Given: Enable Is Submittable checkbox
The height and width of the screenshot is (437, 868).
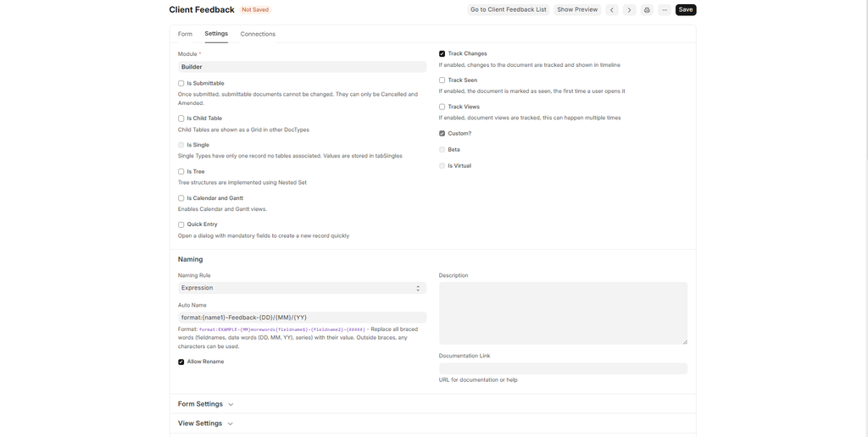Looking at the screenshot, I should [x=181, y=84].
